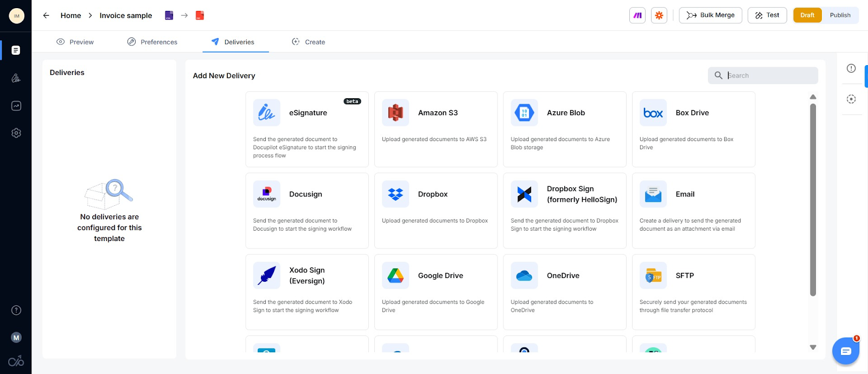Click scrollbar up arrow in delivery list
868x374 pixels.
(x=813, y=97)
